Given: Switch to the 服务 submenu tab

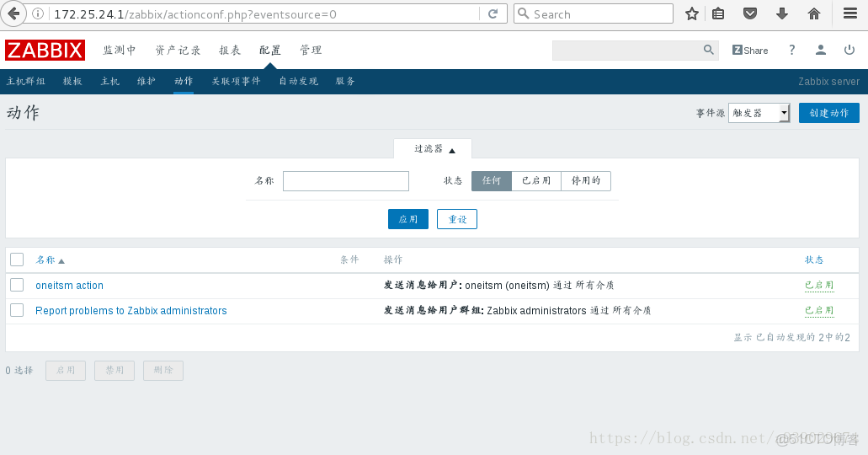Looking at the screenshot, I should pos(345,81).
